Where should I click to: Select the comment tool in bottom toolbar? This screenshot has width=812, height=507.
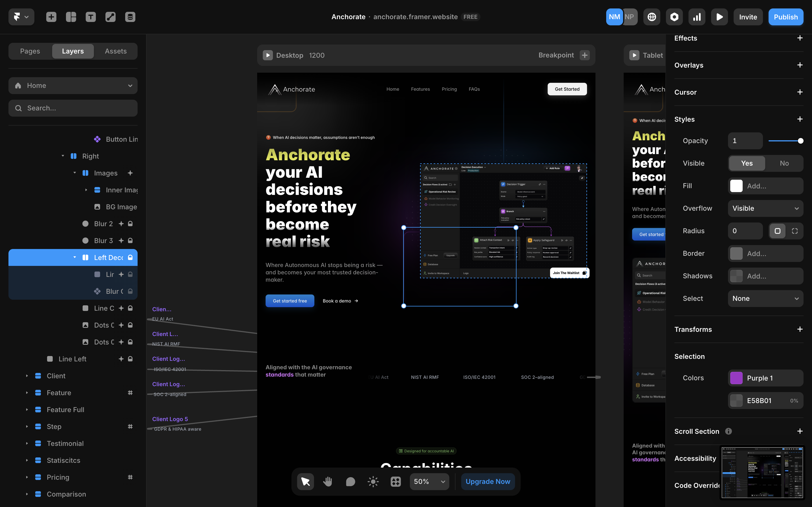tap(350, 482)
